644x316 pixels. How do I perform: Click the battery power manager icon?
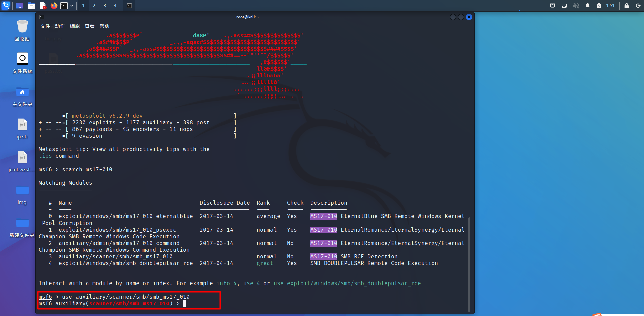pyautogui.click(x=599, y=6)
